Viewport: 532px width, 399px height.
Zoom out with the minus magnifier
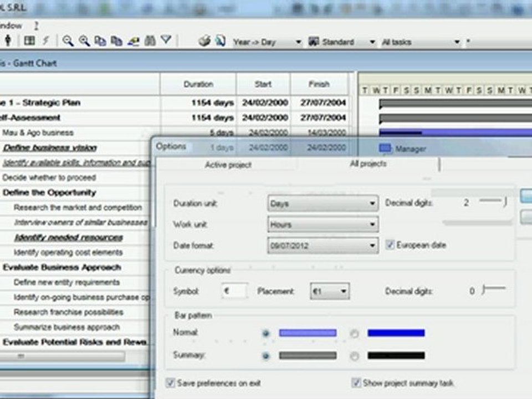[68, 41]
